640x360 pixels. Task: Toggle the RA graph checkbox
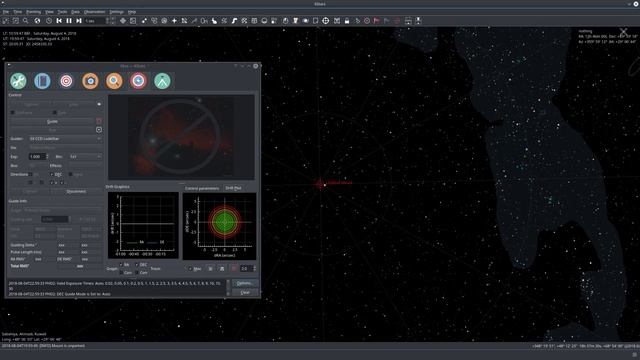(x=121, y=265)
